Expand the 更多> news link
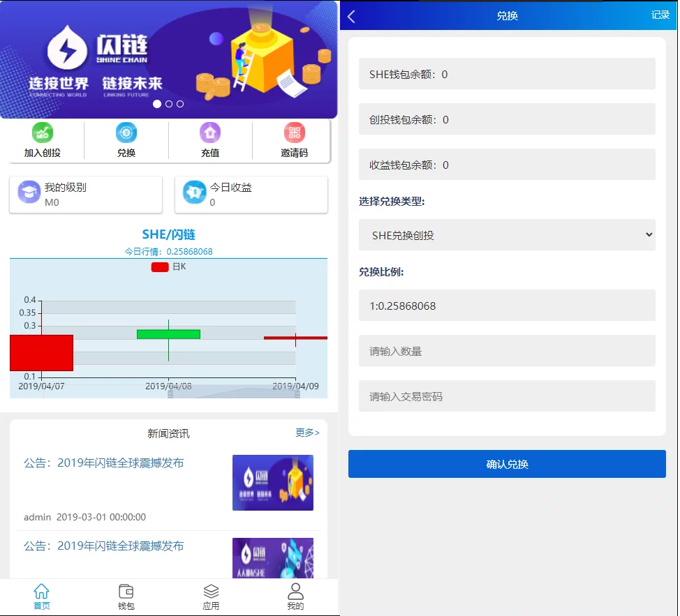 coord(306,433)
